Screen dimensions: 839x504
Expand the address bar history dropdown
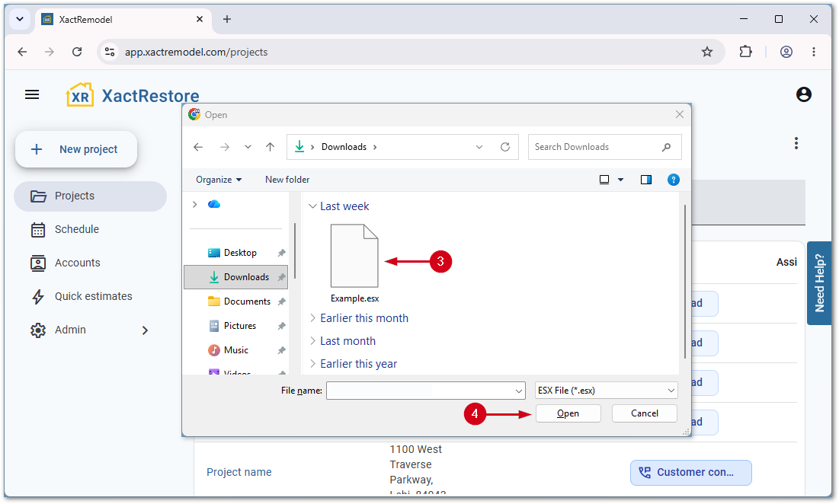(x=479, y=147)
